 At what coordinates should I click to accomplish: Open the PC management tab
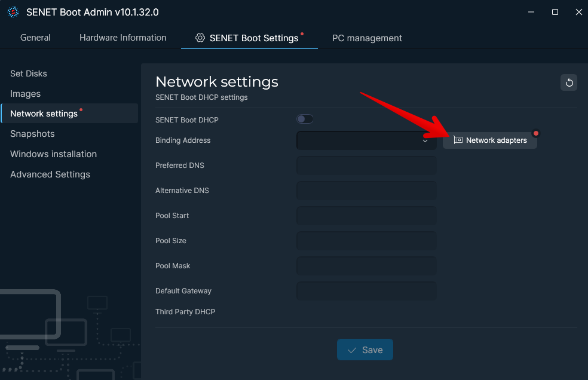367,38
